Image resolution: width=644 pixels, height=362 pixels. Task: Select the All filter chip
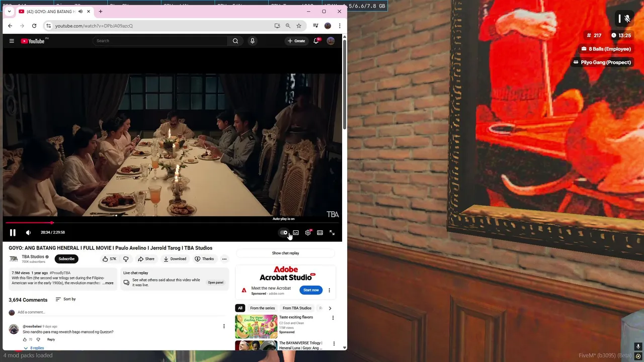click(x=240, y=308)
